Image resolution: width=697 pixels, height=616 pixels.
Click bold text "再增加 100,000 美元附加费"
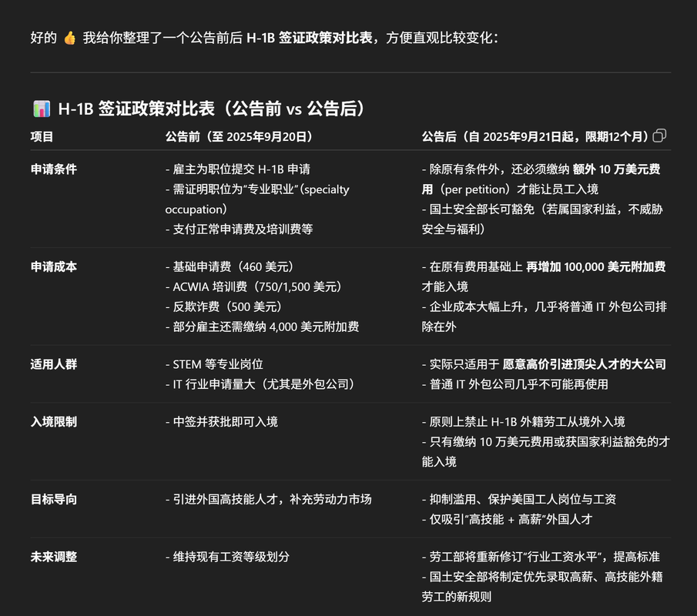[x=595, y=266]
